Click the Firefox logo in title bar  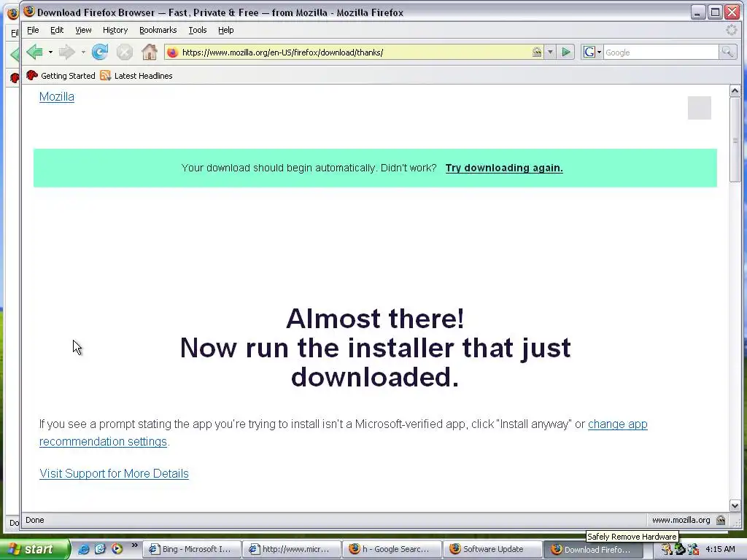(x=29, y=12)
